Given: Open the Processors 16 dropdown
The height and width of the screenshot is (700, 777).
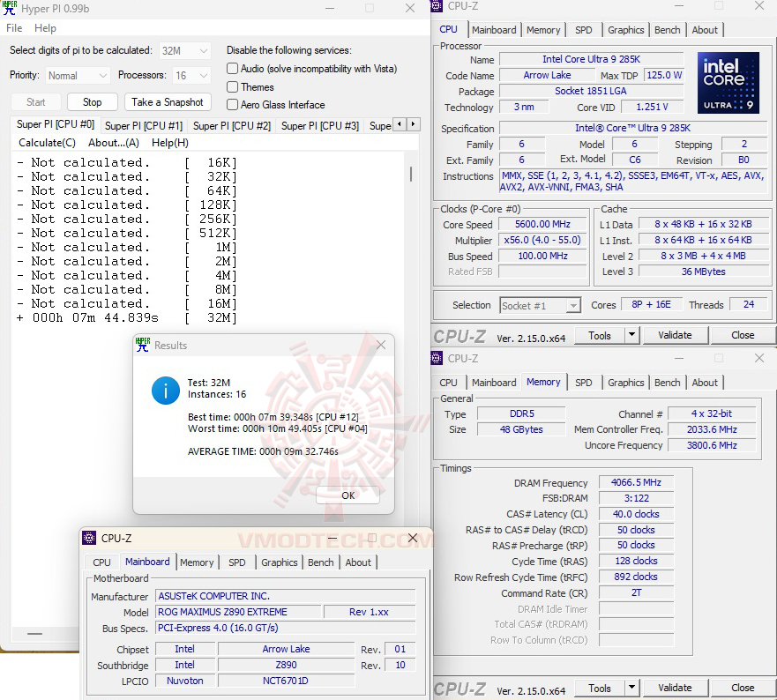Looking at the screenshot, I should [191, 76].
